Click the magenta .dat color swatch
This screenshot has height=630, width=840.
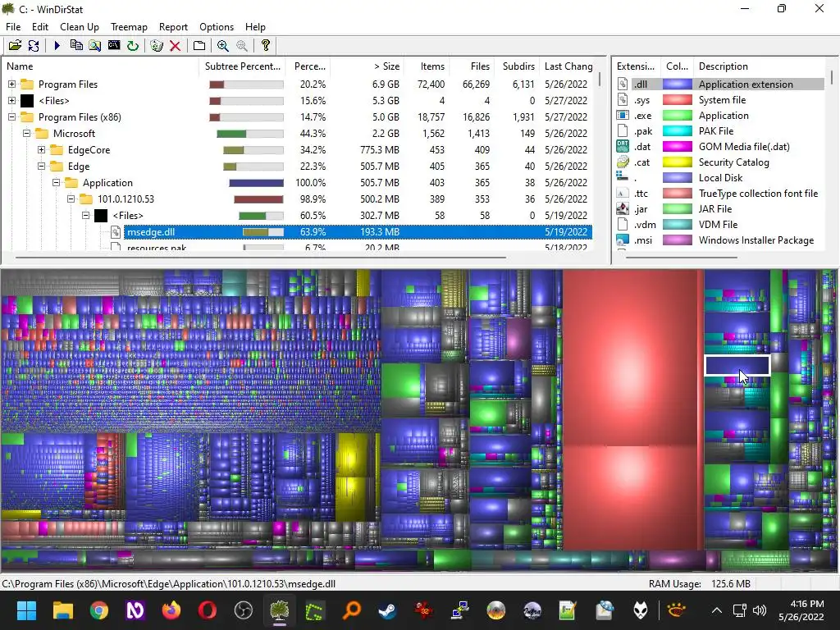point(677,146)
